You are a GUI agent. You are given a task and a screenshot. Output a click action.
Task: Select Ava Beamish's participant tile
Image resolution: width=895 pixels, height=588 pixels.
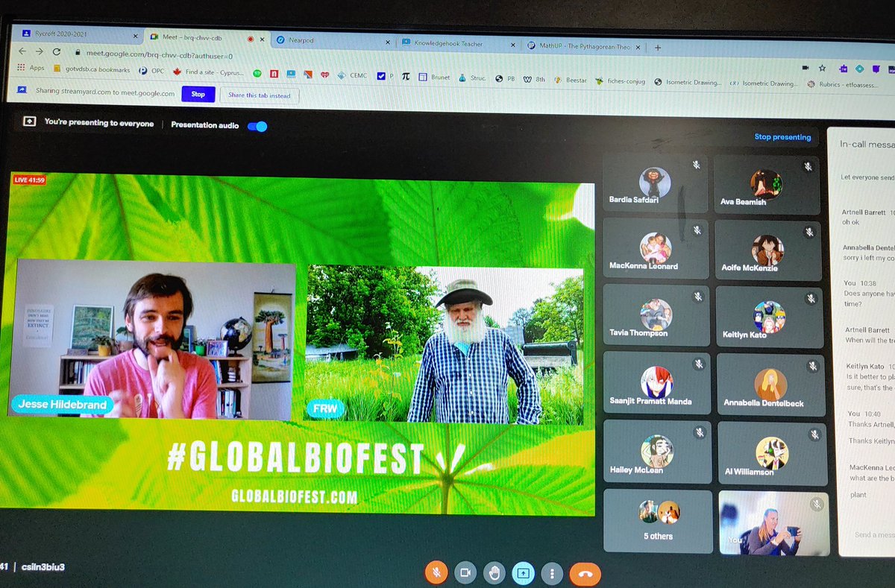pos(766,185)
